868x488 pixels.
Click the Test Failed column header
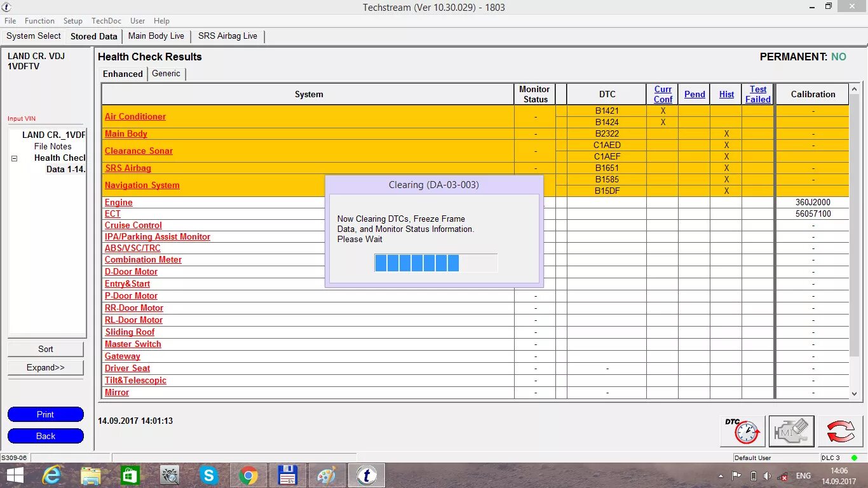tap(758, 94)
